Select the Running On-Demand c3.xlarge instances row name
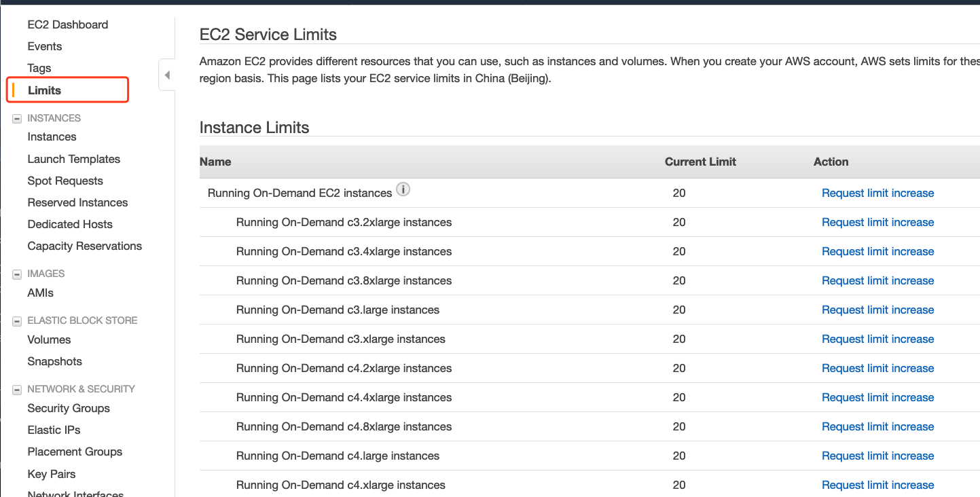Viewport: 980px width, 497px height. point(341,339)
